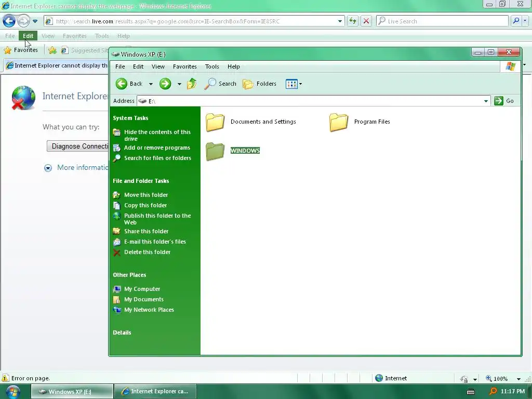Open the Documents and Settings folder icon
532x399 pixels.
click(215, 122)
